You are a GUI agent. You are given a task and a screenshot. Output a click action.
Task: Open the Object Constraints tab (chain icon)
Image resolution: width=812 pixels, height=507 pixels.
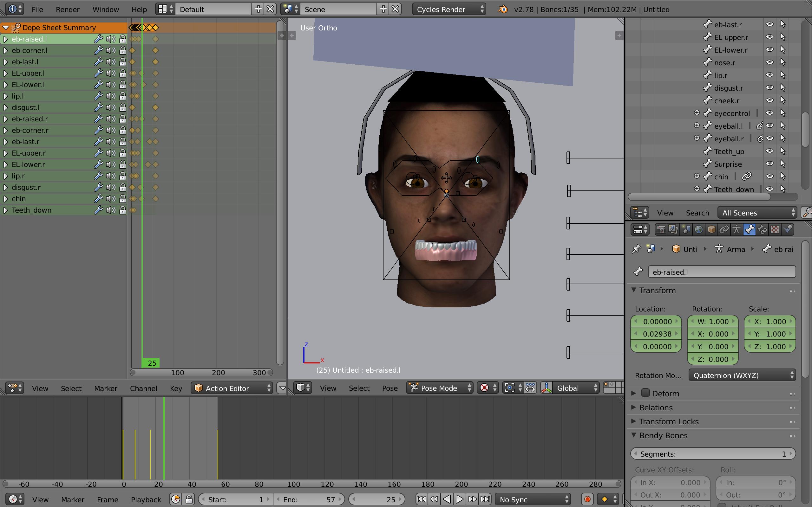(724, 229)
